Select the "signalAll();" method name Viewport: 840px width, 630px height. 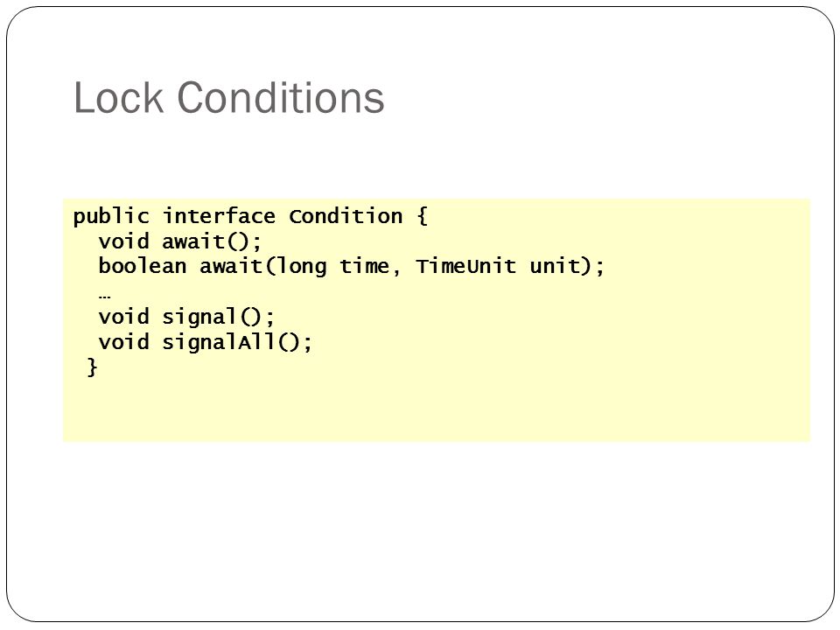pyautogui.click(x=237, y=342)
